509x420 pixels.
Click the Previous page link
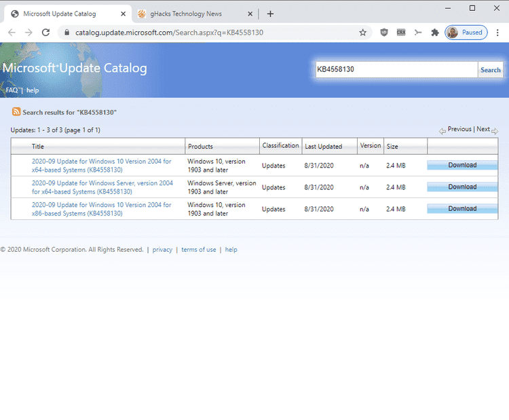point(459,129)
